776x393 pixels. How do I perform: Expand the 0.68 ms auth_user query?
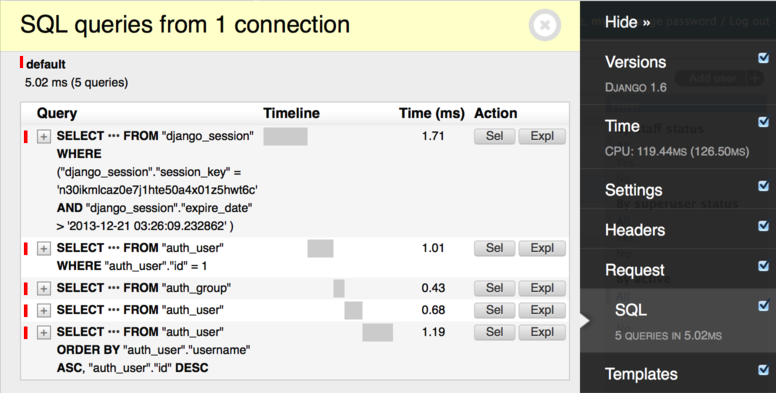point(44,310)
